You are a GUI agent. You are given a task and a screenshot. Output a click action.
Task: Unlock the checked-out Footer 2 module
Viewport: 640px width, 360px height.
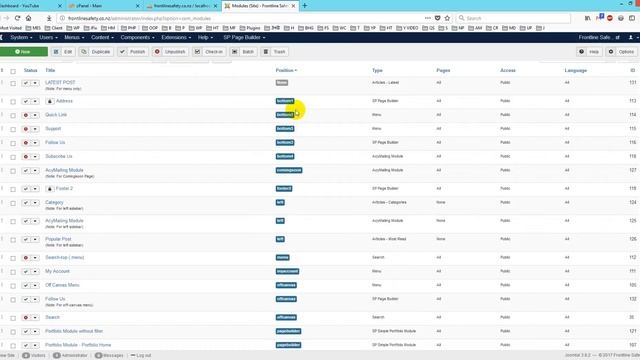coord(50,189)
